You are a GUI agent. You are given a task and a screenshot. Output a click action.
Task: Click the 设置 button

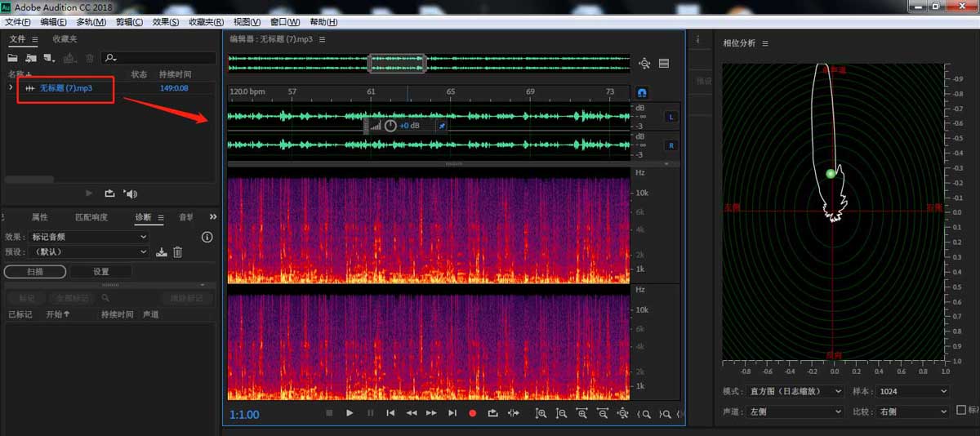[100, 272]
